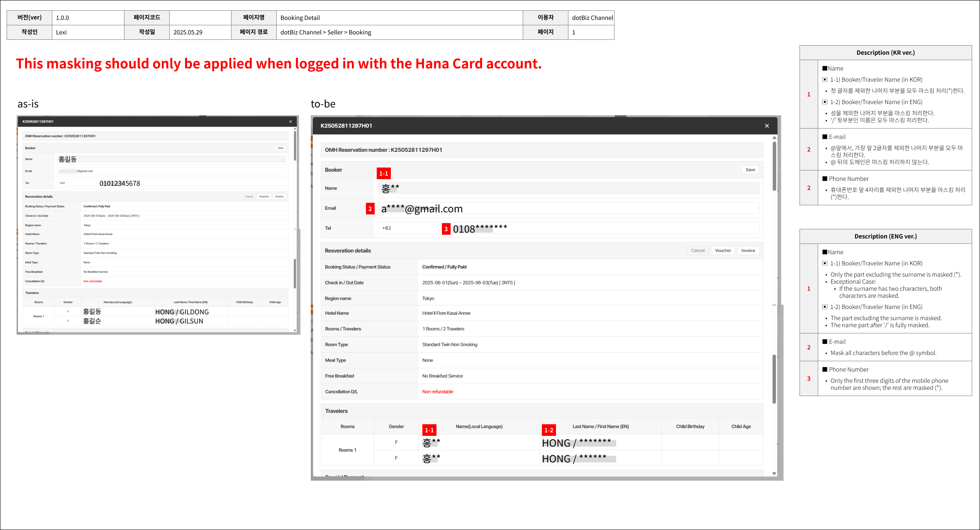Open the Voucher in to-be dialog

[723, 250]
